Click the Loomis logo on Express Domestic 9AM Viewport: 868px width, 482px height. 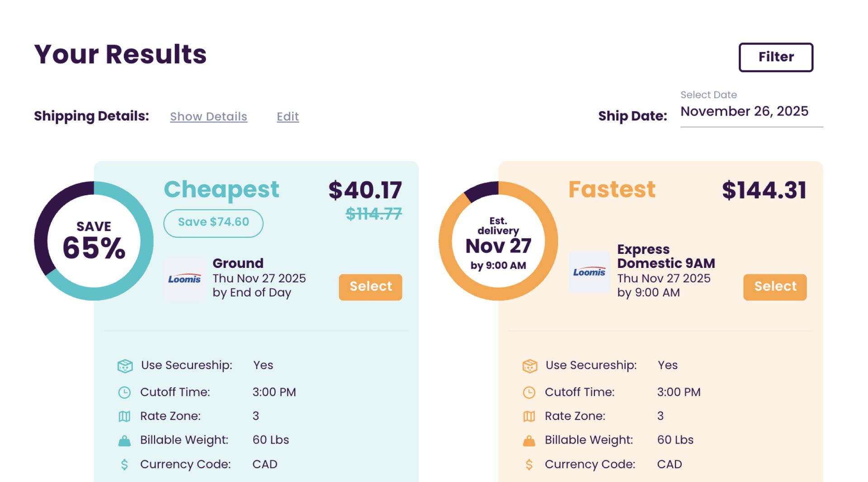point(589,271)
